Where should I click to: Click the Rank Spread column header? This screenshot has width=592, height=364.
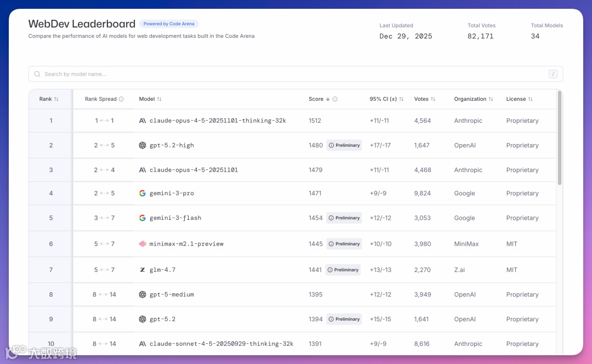(x=101, y=99)
